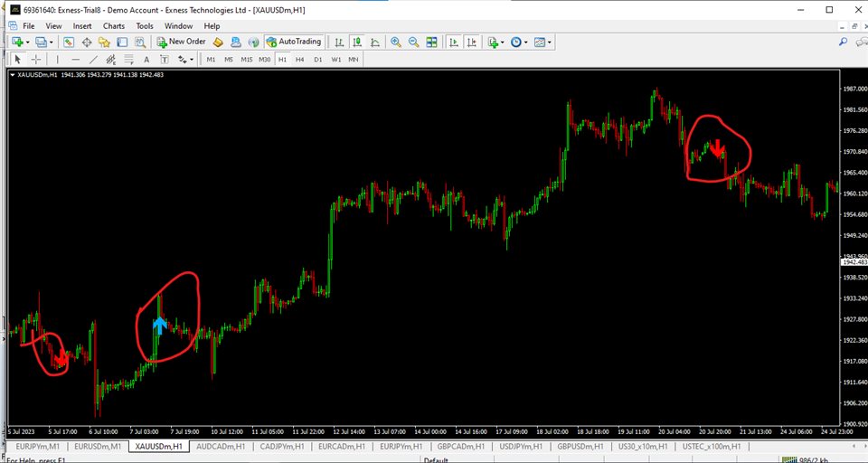Open the Charts menu

[114, 26]
